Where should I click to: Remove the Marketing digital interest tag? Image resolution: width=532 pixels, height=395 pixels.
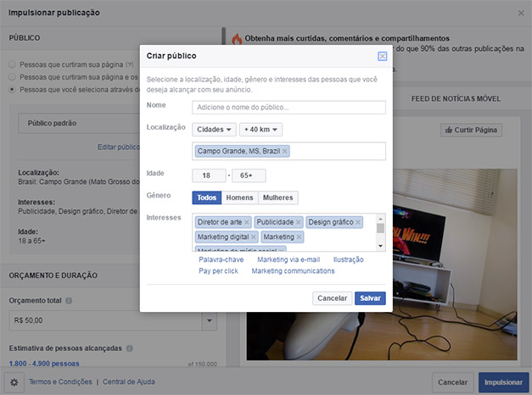tap(254, 237)
